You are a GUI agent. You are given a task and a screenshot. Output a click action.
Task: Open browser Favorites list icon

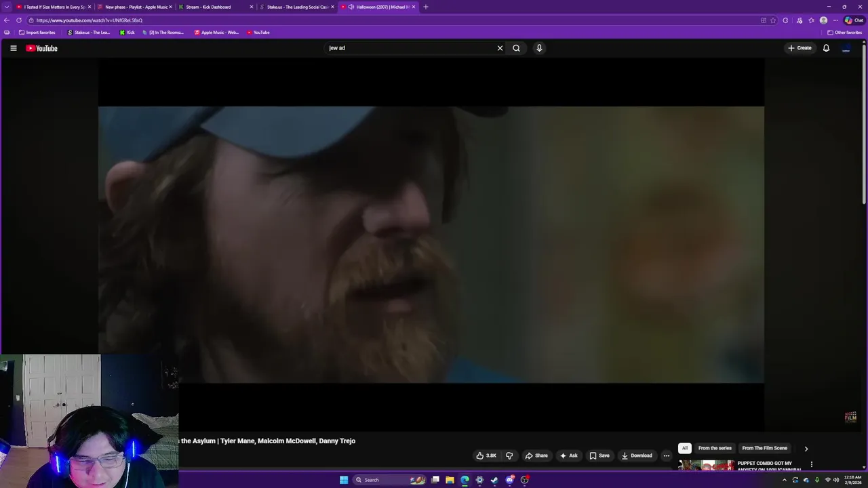point(811,20)
